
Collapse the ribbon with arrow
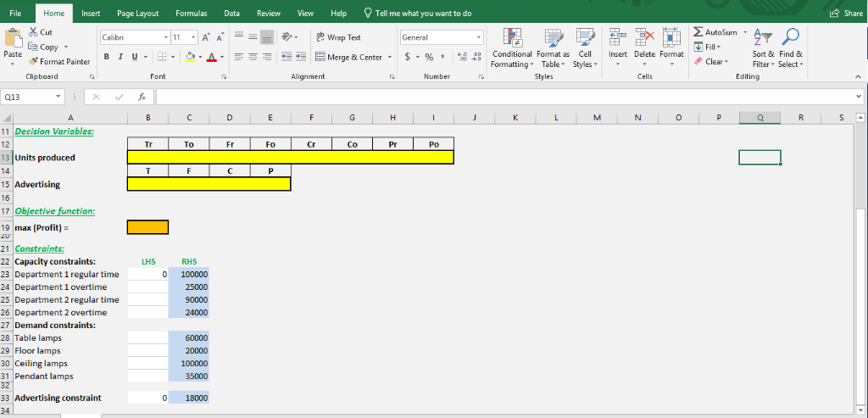pos(859,77)
